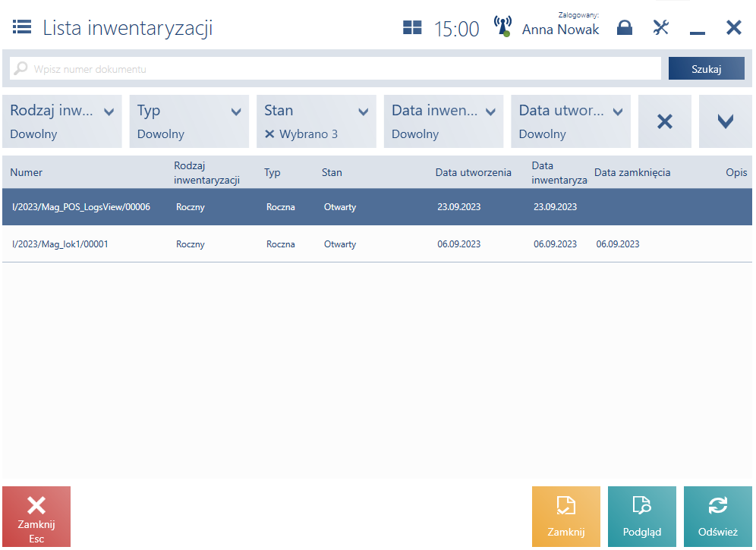
Task: Sort by Opis column header
Action: click(x=736, y=172)
